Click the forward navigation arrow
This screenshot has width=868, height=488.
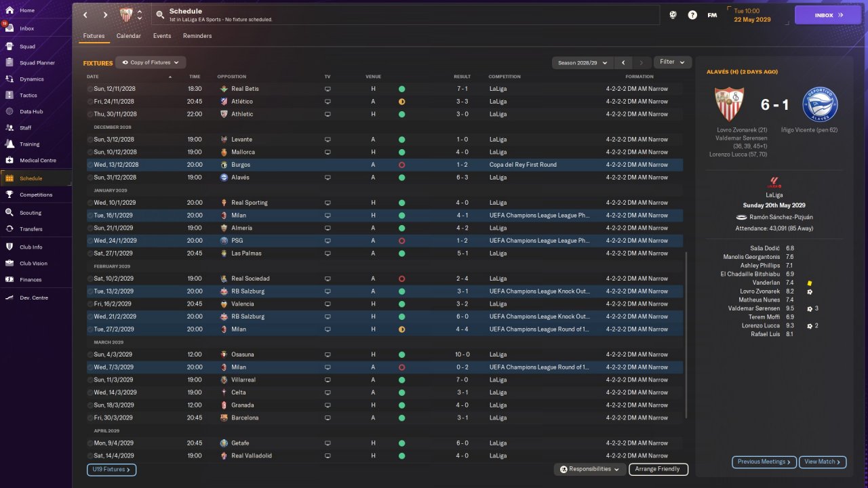pos(105,15)
